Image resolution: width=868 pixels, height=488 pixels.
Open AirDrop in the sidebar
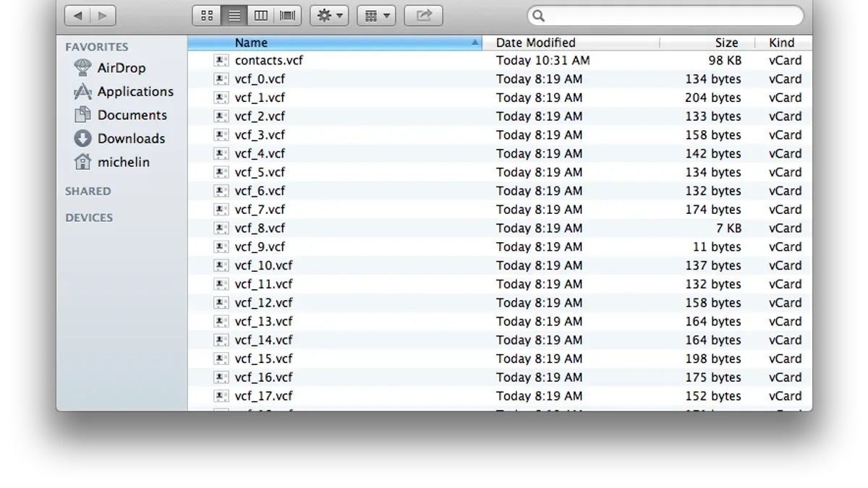[122, 68]
